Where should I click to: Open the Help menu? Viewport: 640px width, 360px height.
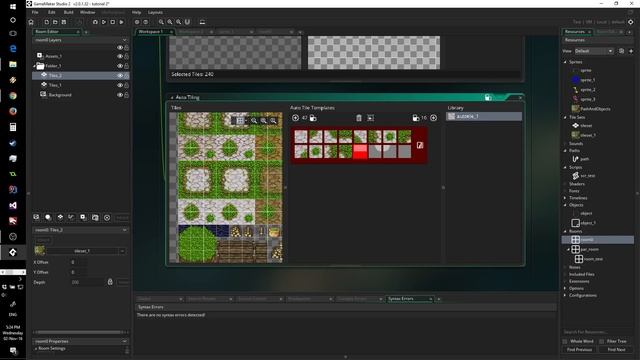[136, 12]
